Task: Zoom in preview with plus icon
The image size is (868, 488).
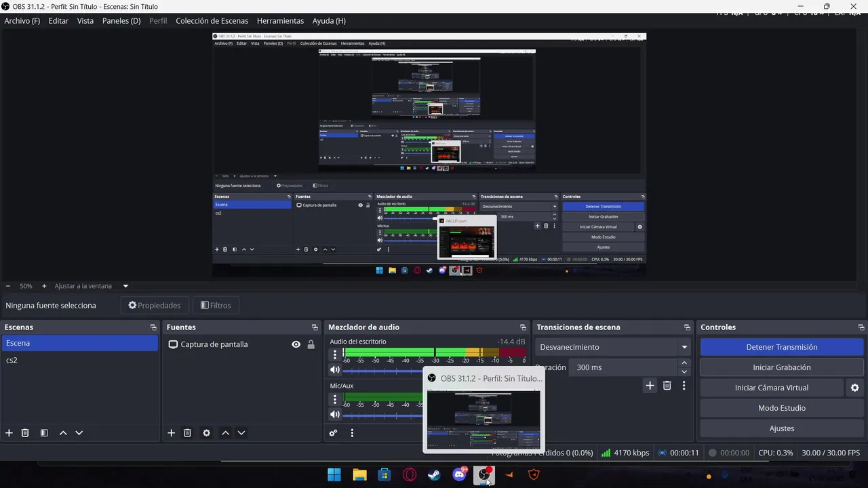Action: point(44,286)
